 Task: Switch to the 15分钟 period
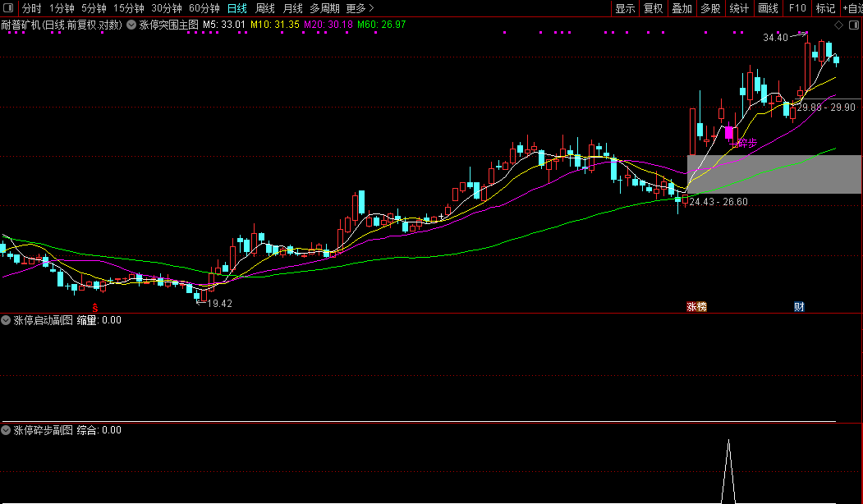(129, 8)
